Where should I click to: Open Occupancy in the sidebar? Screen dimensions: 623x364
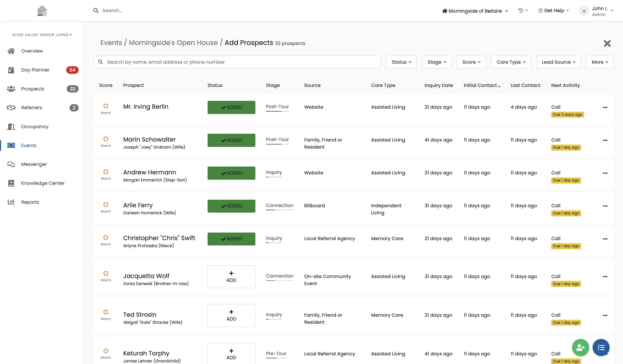pos(35,127)
